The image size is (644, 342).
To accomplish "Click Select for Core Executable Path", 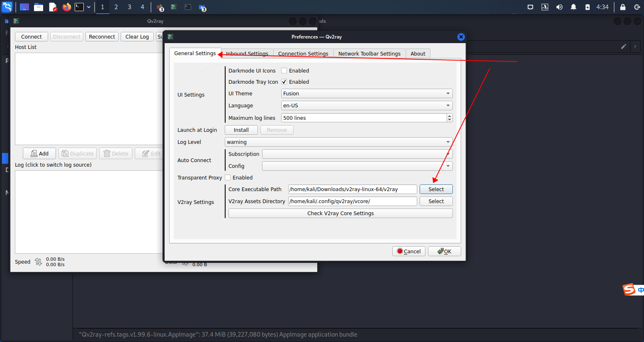I will coord(436,189).
